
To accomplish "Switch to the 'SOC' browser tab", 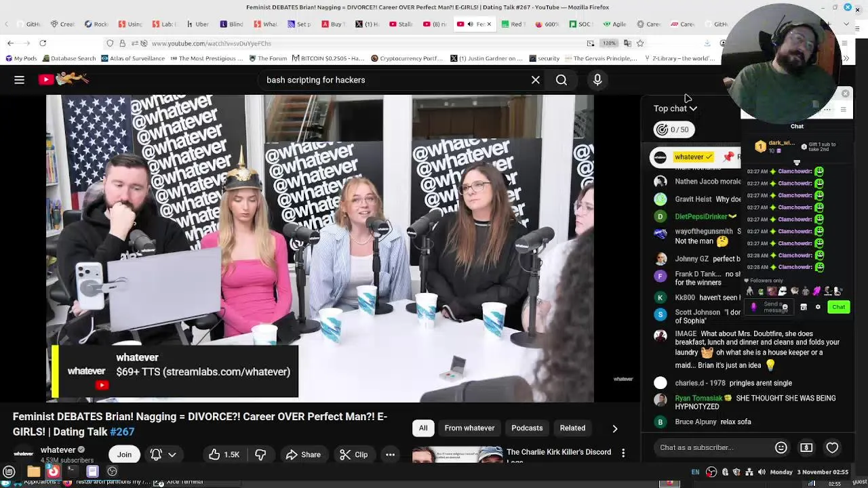I will pyautogui.click(x=580, y=24).
